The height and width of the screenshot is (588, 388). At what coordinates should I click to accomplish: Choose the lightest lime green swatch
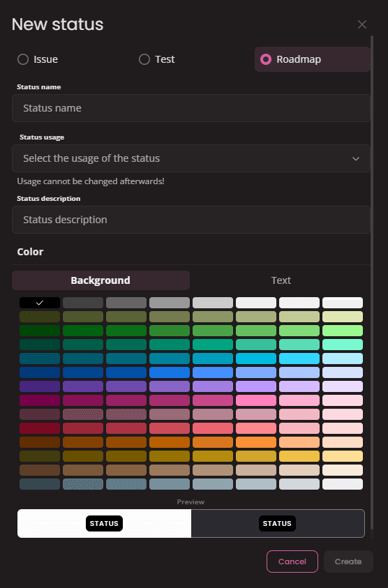coord(343,331)
